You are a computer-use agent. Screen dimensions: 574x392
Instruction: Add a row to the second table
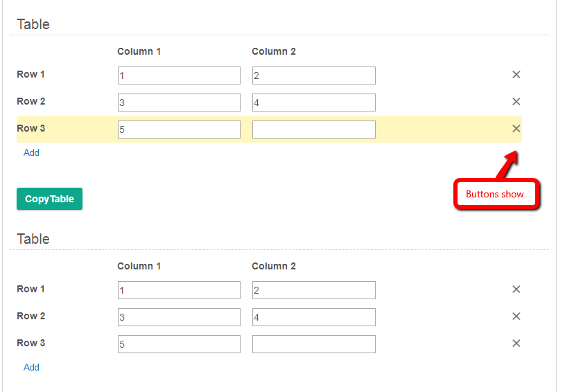tap(31, 367)
